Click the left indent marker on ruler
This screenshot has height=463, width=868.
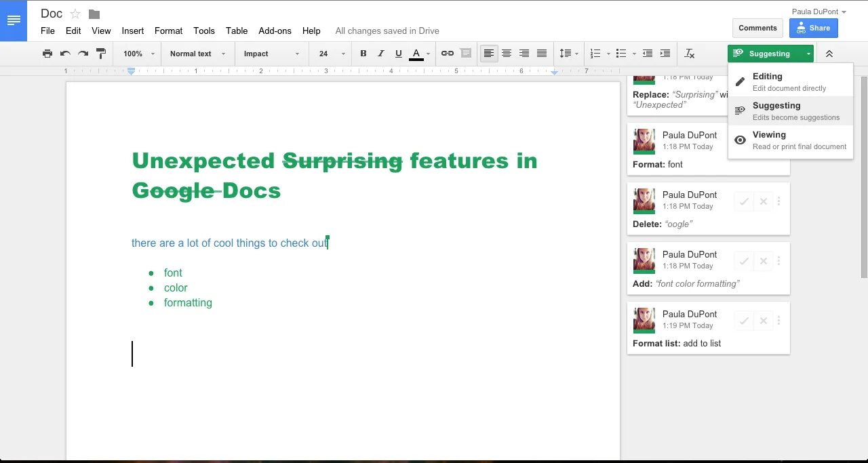click(x=131, y=71)
